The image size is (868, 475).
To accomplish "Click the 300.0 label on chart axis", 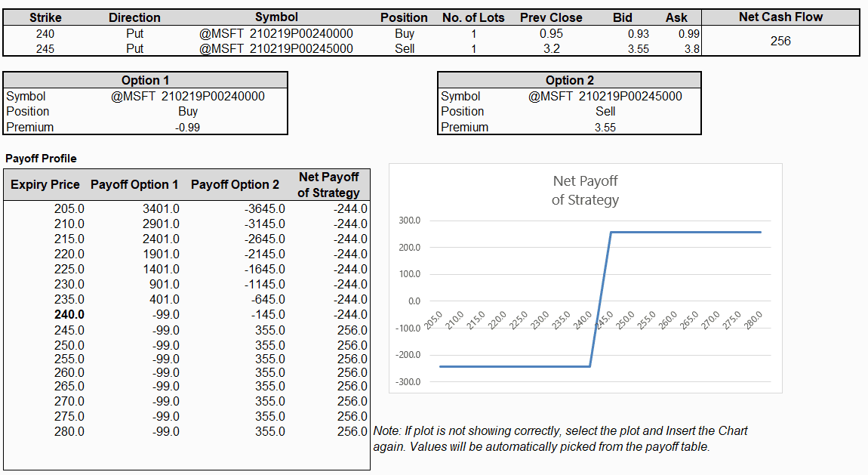I will [x=408, y=221].
